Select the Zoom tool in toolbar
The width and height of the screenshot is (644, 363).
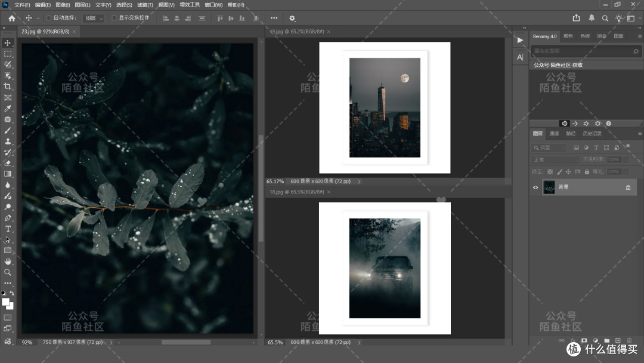[8, 272]
